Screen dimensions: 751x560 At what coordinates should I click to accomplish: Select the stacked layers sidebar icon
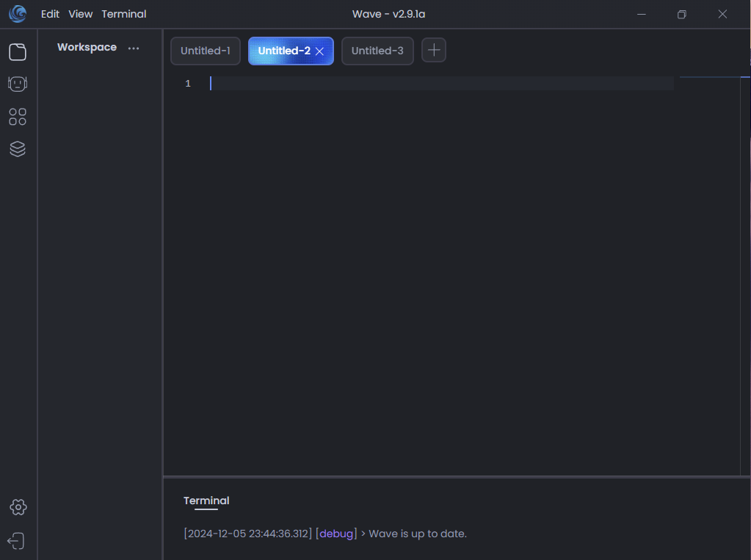pos(18,149)
